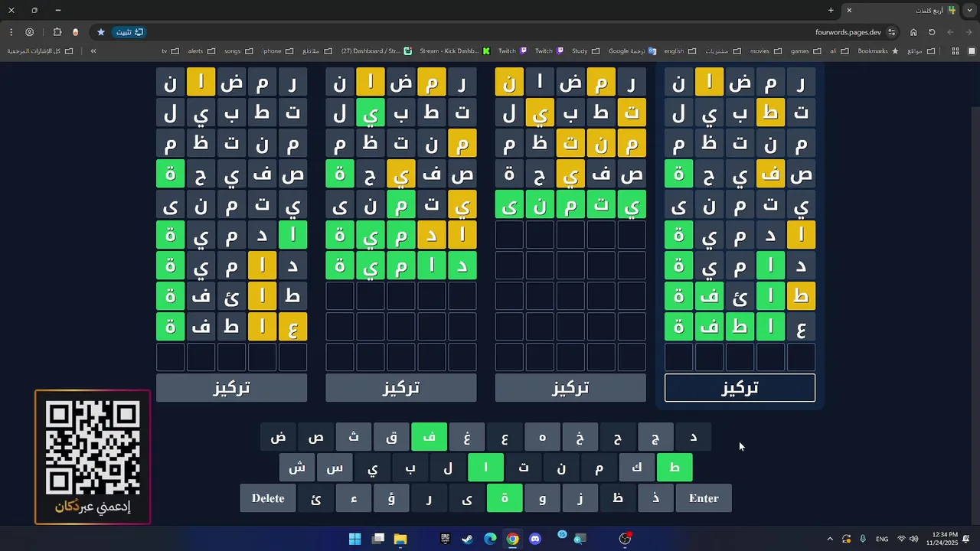
Task: Click the apps grid icon in bookmarks bar
Action: (x=955, y=51)
